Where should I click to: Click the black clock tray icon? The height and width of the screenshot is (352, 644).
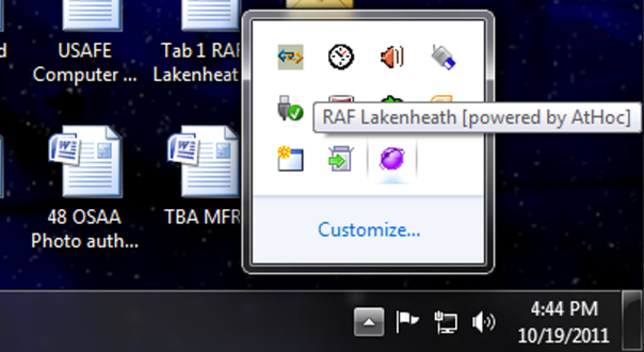click(x=341, y=57)
